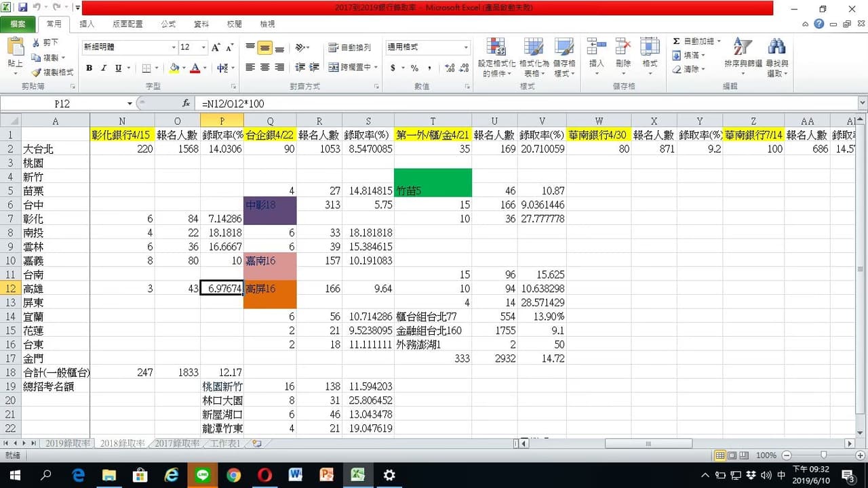Open the font size dropdown
Viewport: 868px width, 488px height.
[x=203, y=47]
